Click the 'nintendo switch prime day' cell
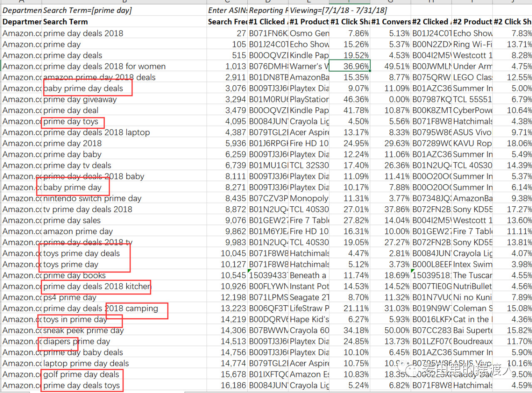Viewport: 532px width, 393px height. tap(92, 198)
